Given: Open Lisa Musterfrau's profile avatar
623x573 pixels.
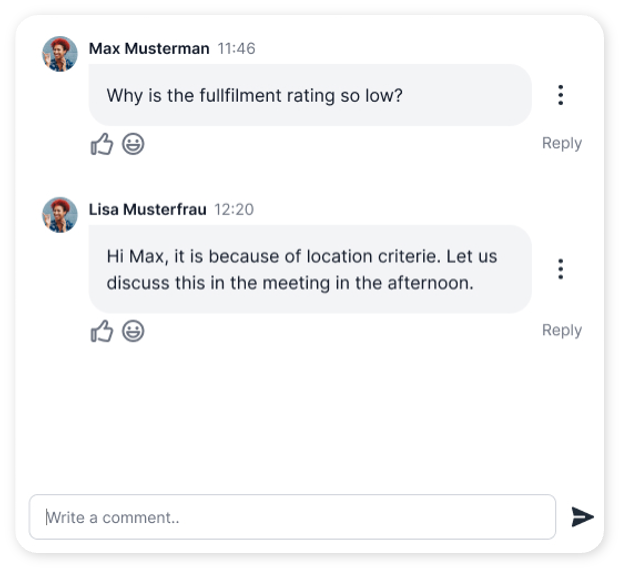Looking at the screenshot, I should [x=60, y=214].
